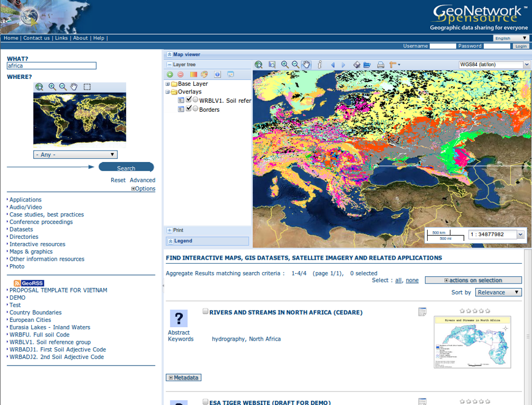The width and height of the screenshot is (532, 405).
Task: Uncheck the WRBLV1 Soil reference layer checkbox
Action: click(189, 100)
